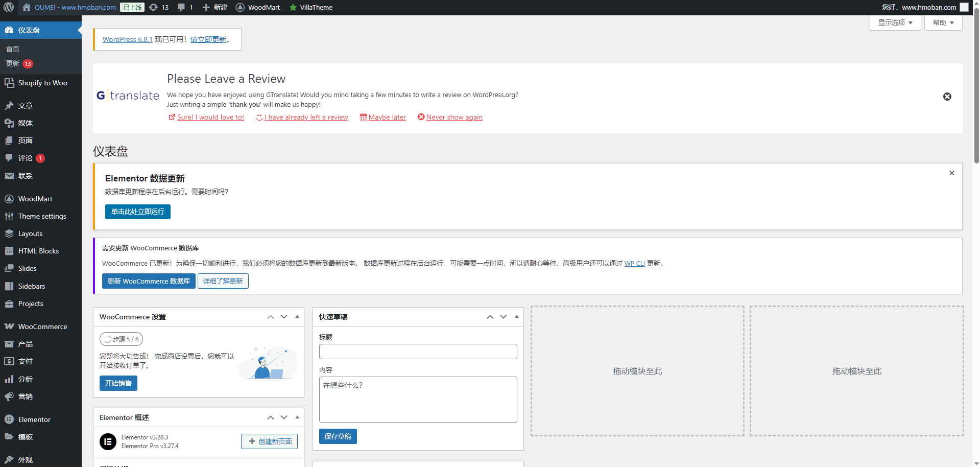Click the sliders icon for Theme settings
The image size is (980, 467).
(9, 216)
